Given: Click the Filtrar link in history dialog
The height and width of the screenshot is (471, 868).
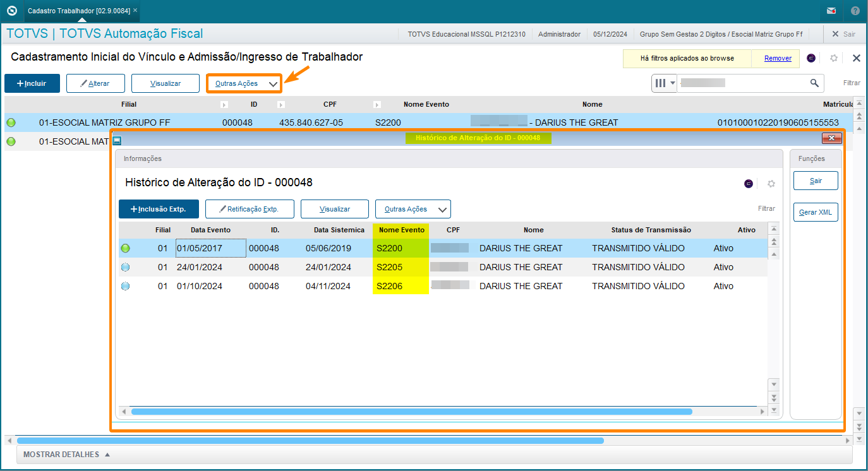Looking at the screenshot, I should [x=766, y=208].
